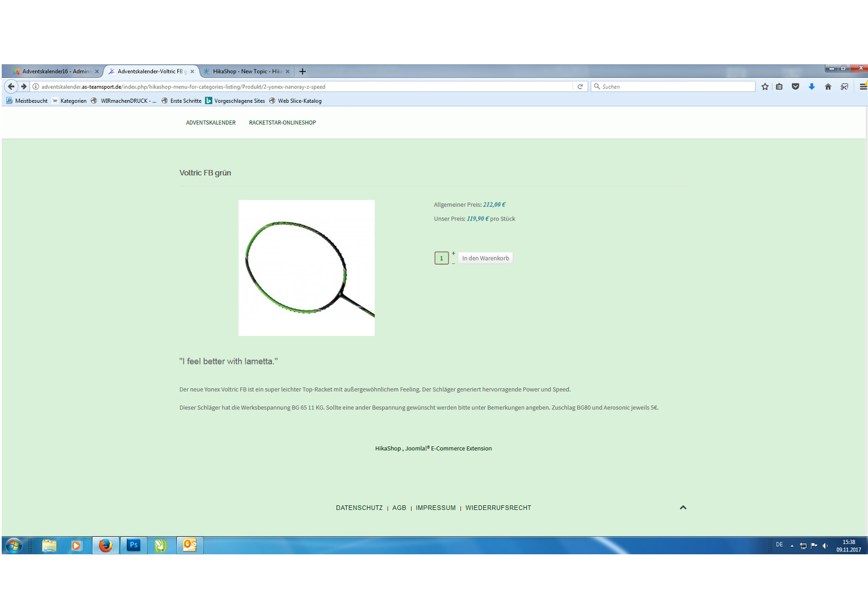The height and width of the screenshot is (614, 868).
Task: Open the Meistbesucht bookmark folder
Action: [27, 101]
